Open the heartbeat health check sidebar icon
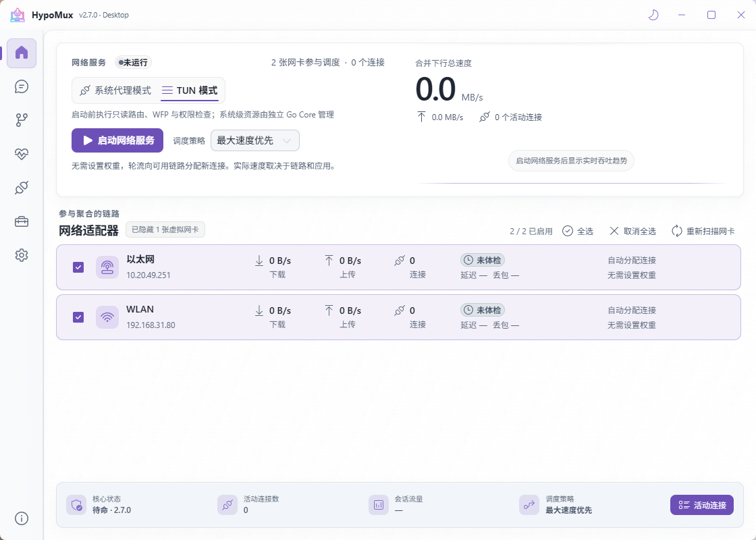Image resolution: width=756 pixels, height=540 pixels. 22,154
